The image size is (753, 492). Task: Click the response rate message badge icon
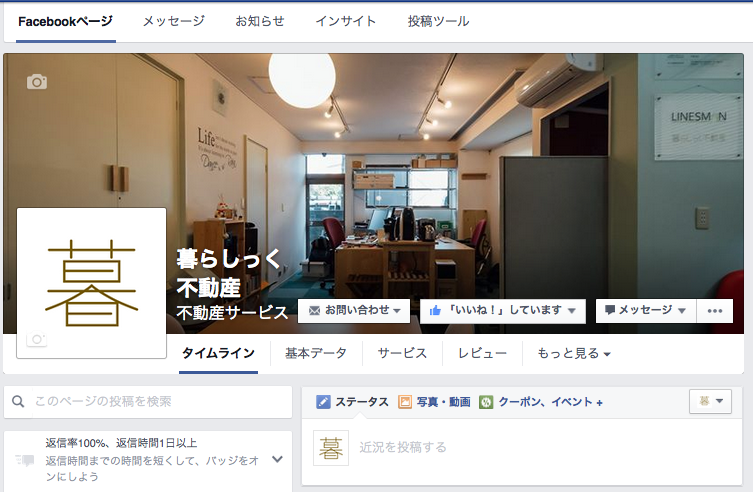(25, 460)
